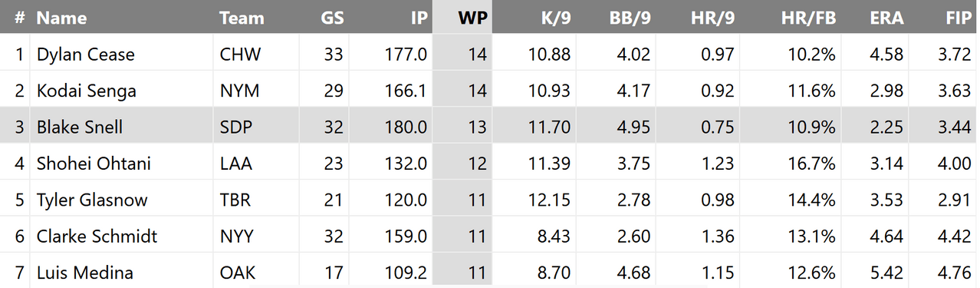
Task: Select Blake Snell name link
Action: (80, 127)
